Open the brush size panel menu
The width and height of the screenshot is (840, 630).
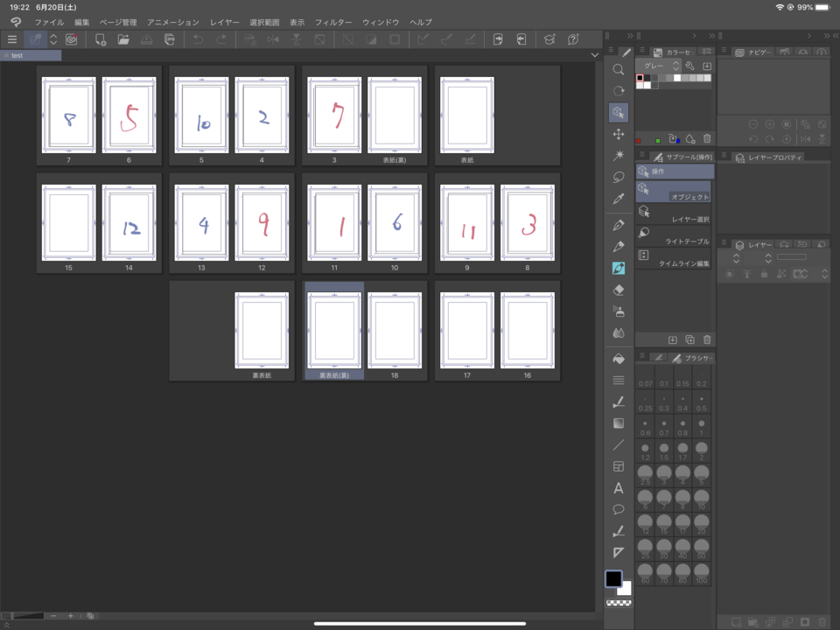(x=641, y=356)
